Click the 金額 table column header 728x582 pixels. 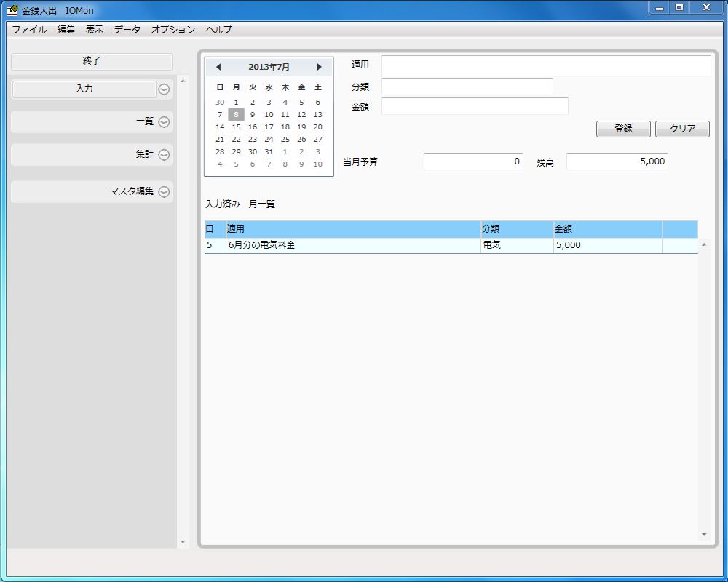click(x=608, y=229)
